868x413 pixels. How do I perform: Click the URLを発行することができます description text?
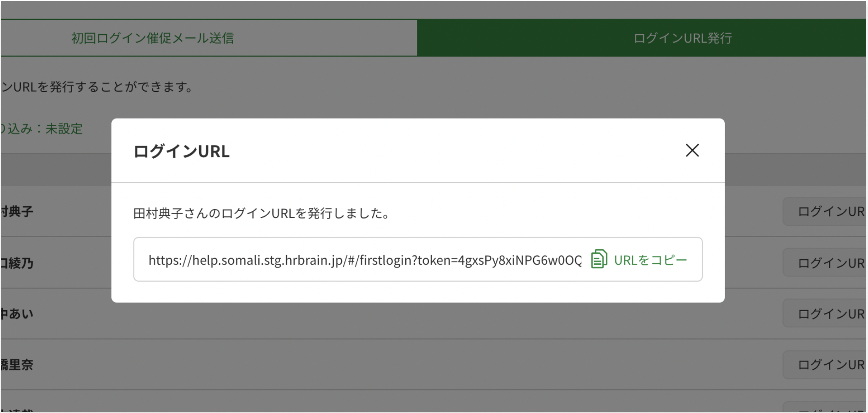(x=97, y=87)
